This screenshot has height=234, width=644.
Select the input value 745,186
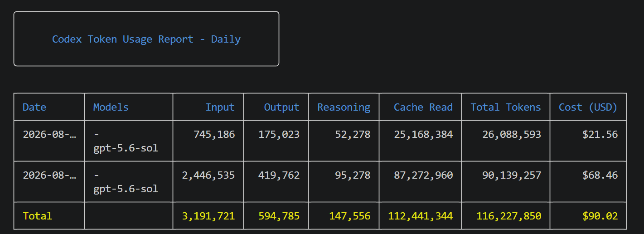(x=214, y=134)
